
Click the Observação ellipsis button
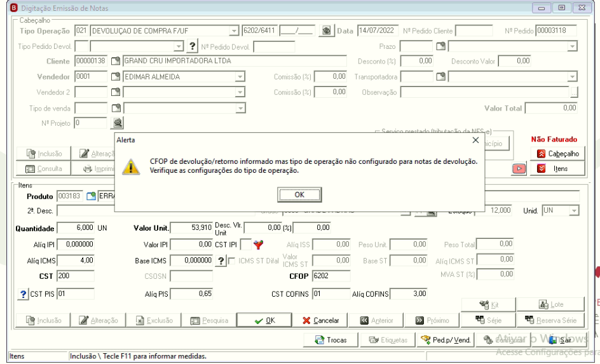(x=574, y=92)
